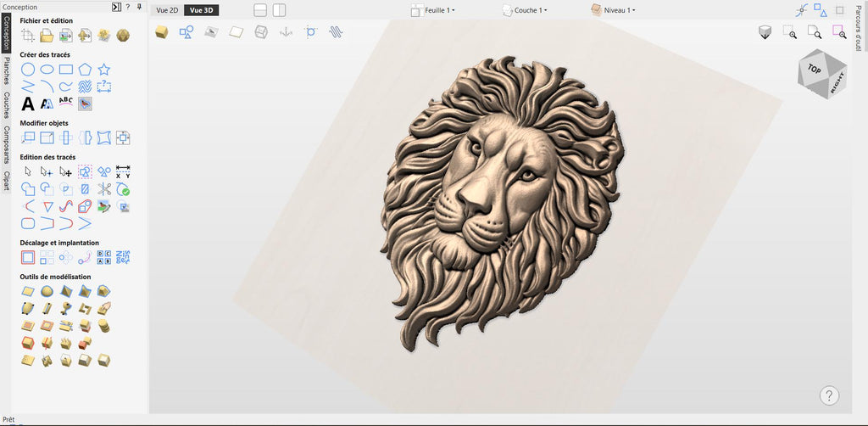
Task: Select the arrow selection tool
Action: pyautogui.click(x=28, y=172)
